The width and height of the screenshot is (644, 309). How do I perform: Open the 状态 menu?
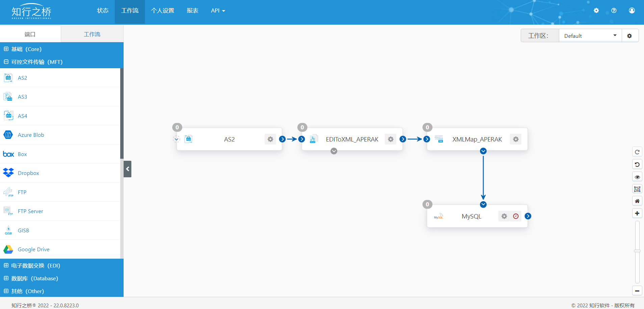[x=103, y=11]
